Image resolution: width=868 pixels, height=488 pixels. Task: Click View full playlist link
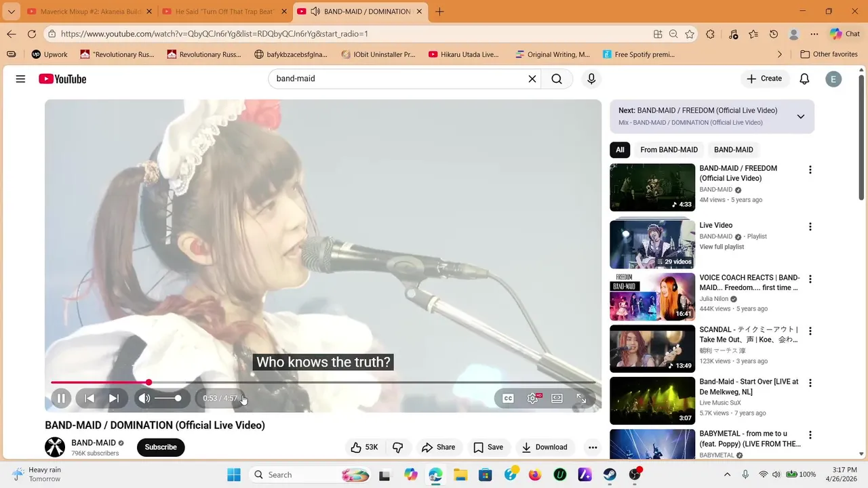click(722, 247)
